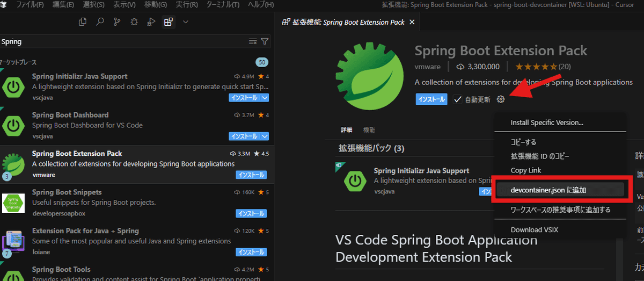Click the filter extensions funnel icon
Image resolution: width=644 pixels, height=281 pixels.
[265, 41]
